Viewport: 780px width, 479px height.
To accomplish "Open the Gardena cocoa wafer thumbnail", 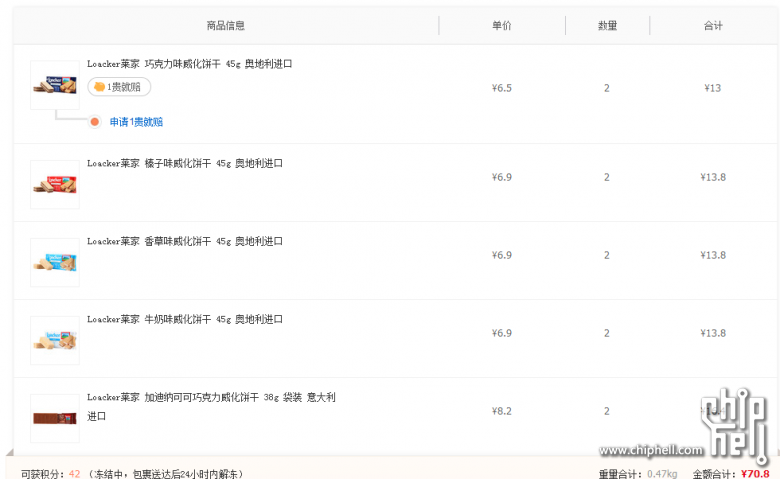I will point(55,418).
